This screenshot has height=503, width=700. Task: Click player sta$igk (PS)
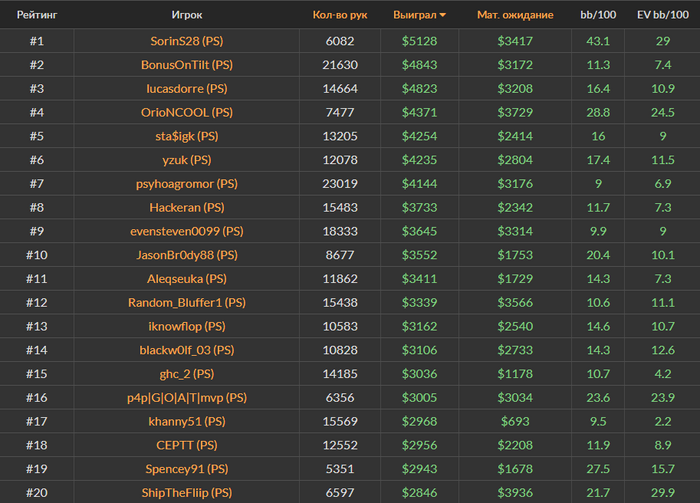click(x=186, y=136)
